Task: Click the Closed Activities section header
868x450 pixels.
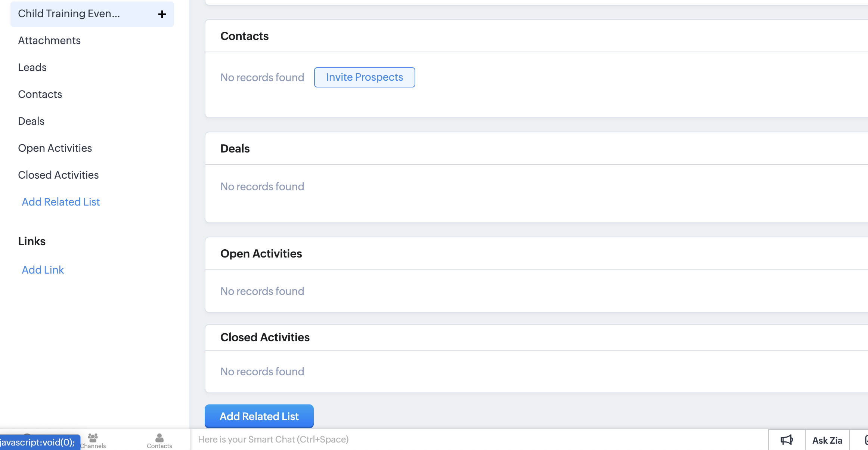Action: pos(265,337)
